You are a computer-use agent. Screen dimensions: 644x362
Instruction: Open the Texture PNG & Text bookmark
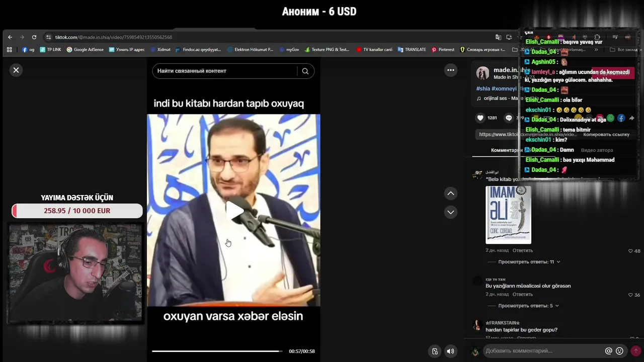(x=327, y=50)
